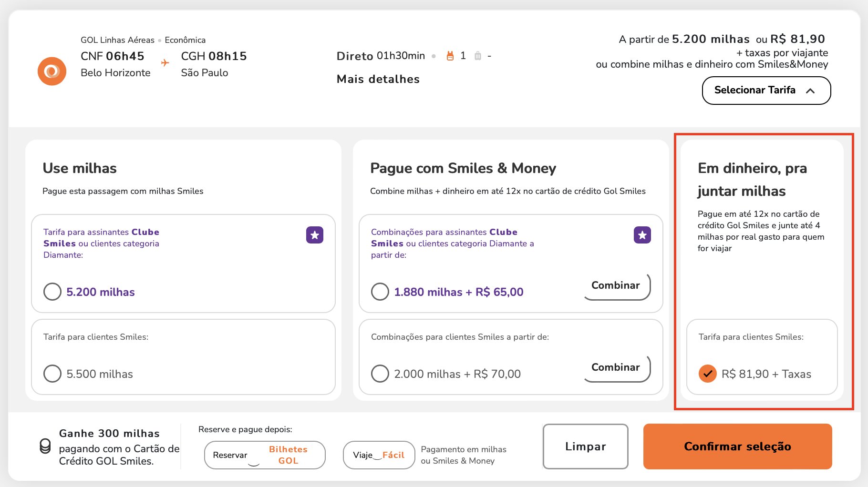The width and height of the screenshot is (868, 487).
Task: Click the purple star badge in Smiles & Money
Action: click(x=642, y=235)
